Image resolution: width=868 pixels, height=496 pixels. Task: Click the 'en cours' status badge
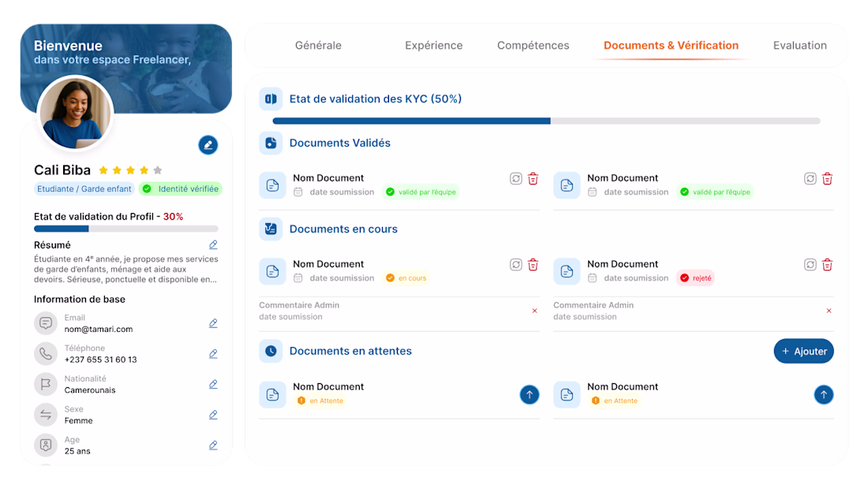pyautogui.click(x=406, y=278)
